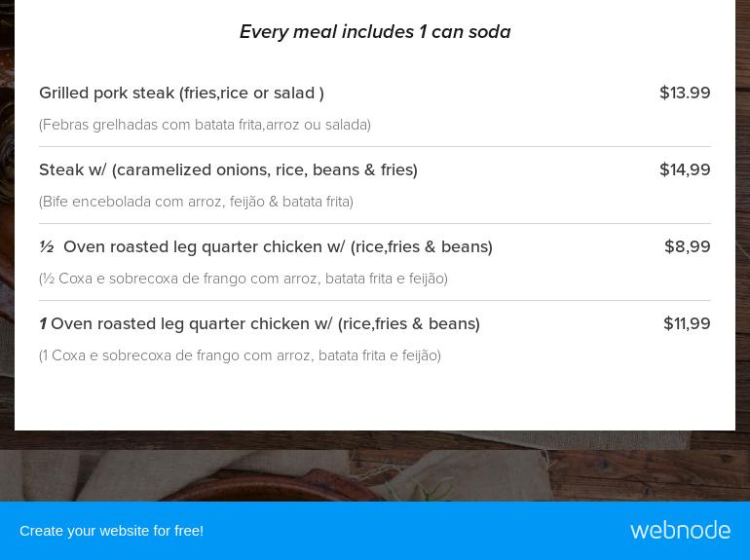Screen dimensions: 750x560
Task: Click the $8,99 price
Action: 687,246
